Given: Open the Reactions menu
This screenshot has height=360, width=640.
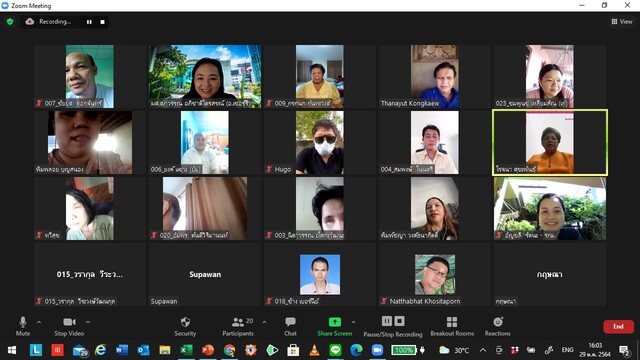Looking at the screenshot, I should [x=498, y=327].
